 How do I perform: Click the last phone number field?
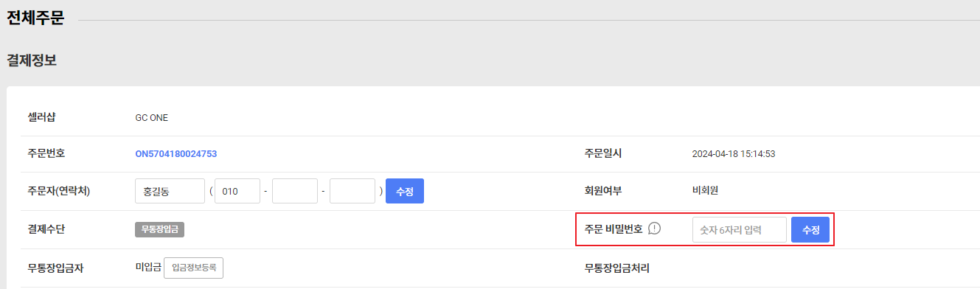(x=352, y=191)
